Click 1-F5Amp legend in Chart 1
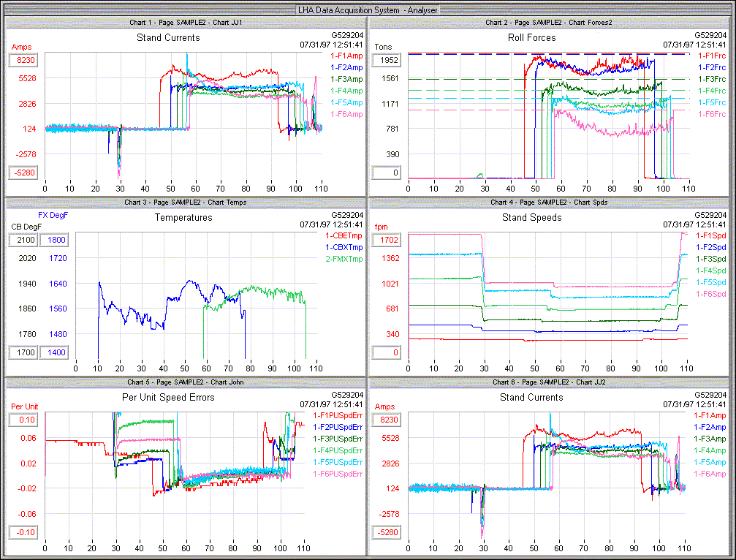 click(x=346, y=102)
